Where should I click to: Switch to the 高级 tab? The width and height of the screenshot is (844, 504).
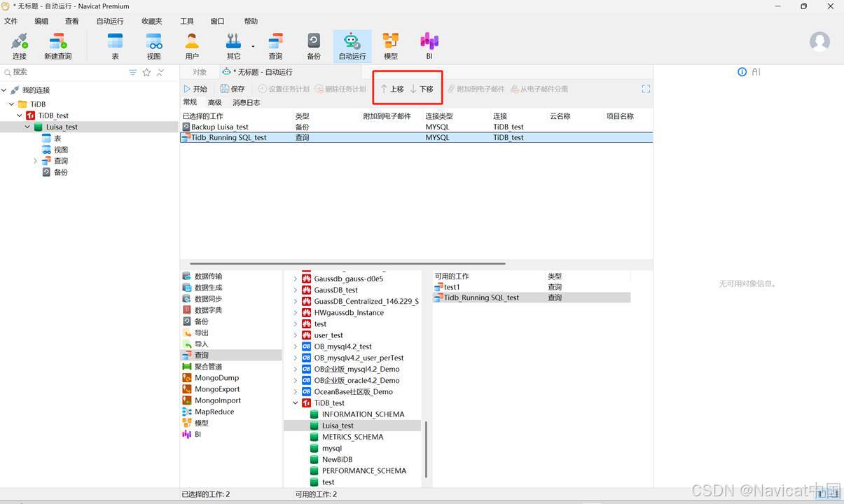tap(214, 102)
